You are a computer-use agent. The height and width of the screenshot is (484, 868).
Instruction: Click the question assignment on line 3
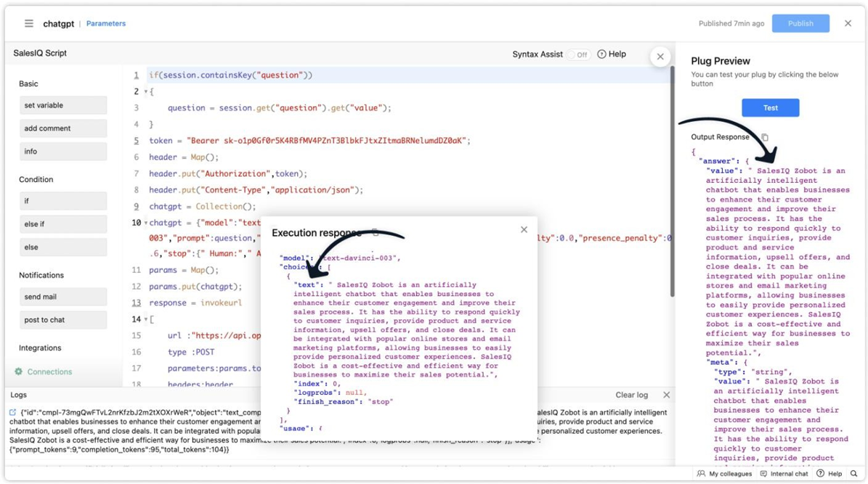coord(280,108)
